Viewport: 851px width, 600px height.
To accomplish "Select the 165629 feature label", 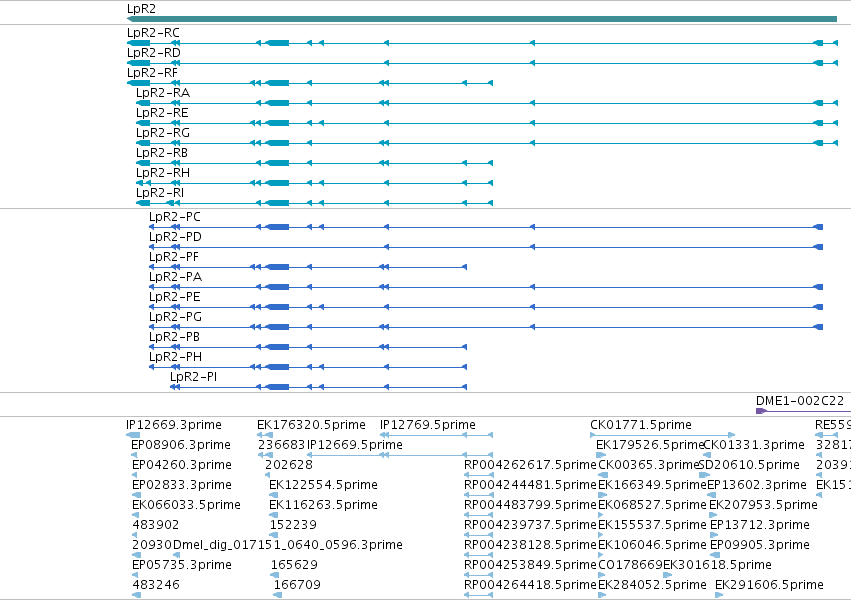I will tap(294, 566).
